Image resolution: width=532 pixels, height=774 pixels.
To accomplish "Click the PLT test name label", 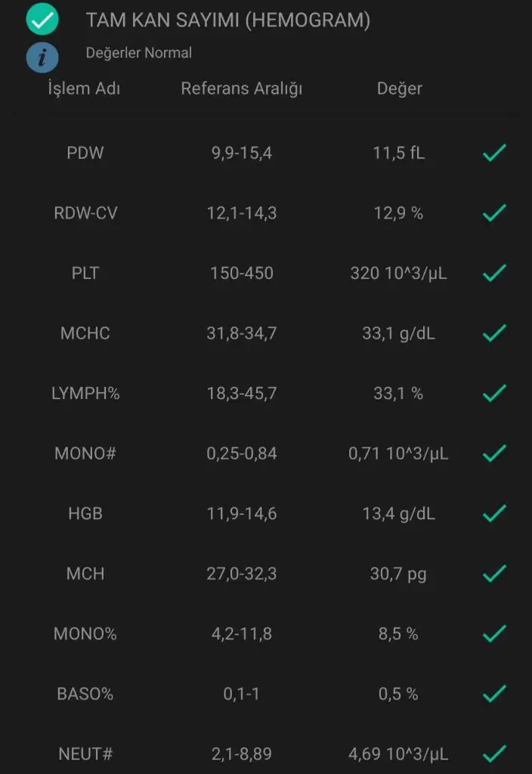I will [x=85, y=273].
